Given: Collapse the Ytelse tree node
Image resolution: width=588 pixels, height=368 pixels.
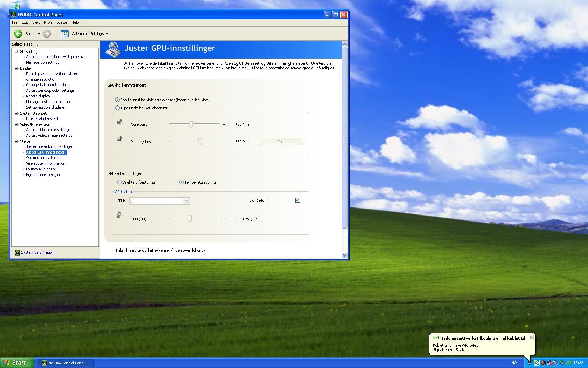Looking at the screenshot, I should [x=16, y=141].
